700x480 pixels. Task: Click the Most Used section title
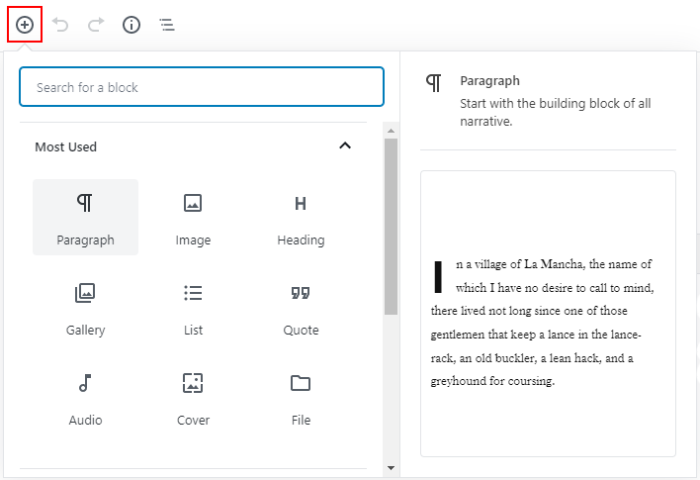66,147
